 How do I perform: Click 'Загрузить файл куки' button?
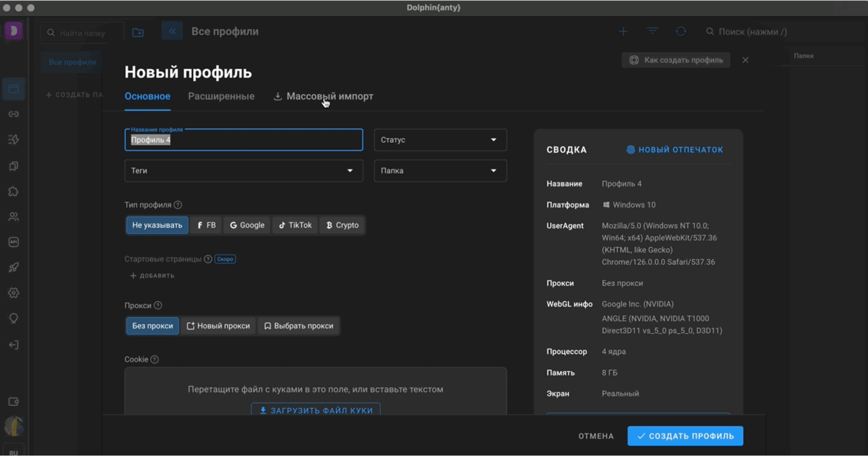(316, 410)
